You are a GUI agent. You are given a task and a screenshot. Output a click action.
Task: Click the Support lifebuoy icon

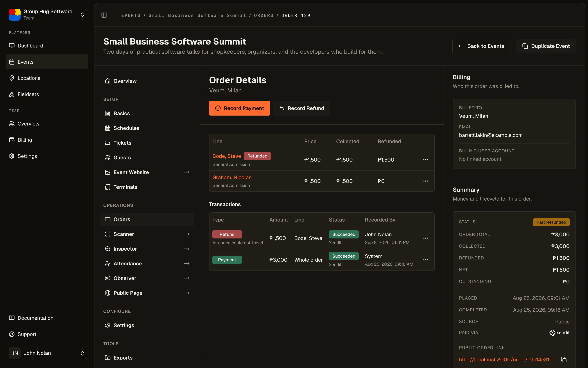pyautogui.click(x=12, y=334)
